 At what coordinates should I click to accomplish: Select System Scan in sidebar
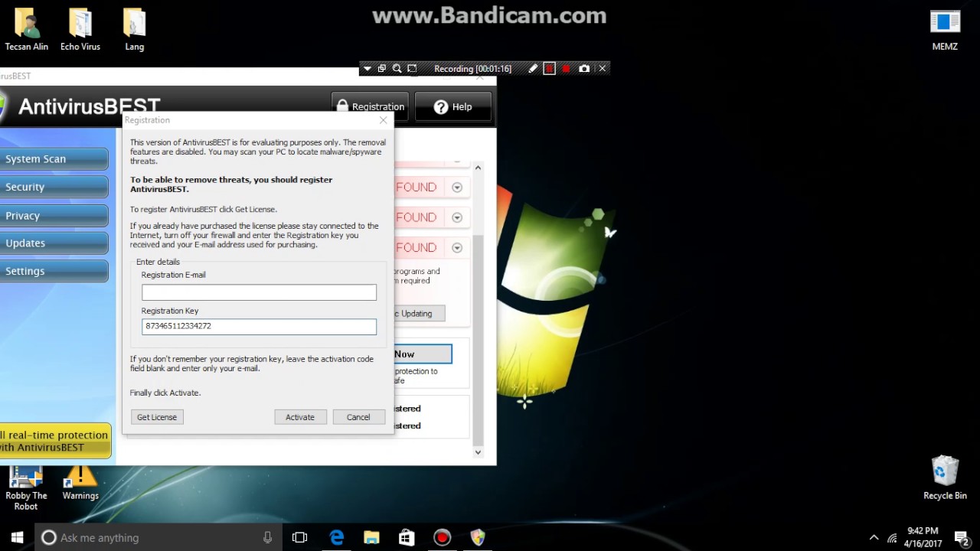click(x=54, y=159)
